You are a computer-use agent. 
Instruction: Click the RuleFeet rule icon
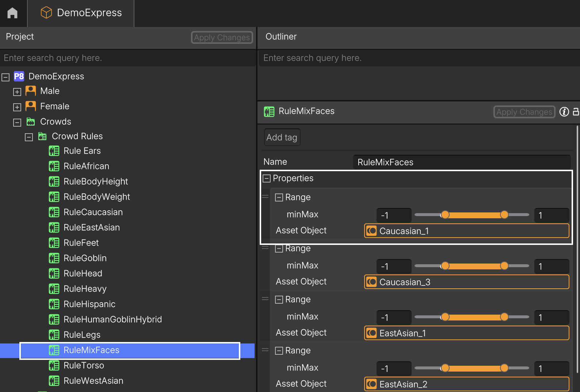click(x=54, y=243)
